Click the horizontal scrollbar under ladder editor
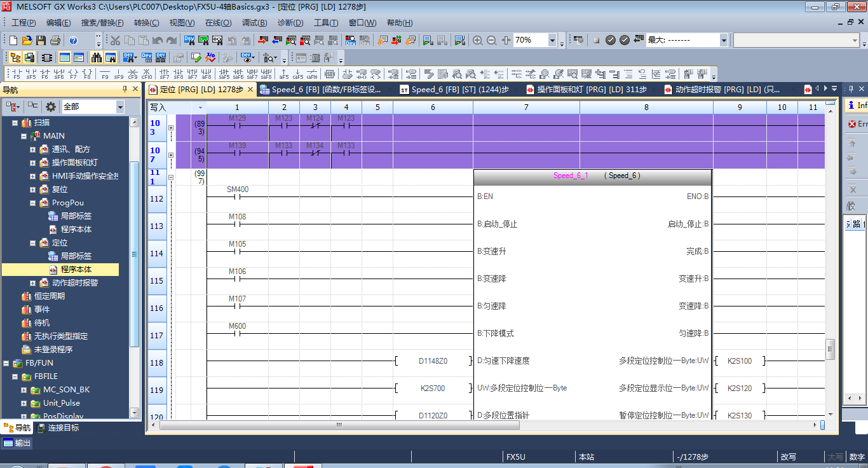 [339, 425]
